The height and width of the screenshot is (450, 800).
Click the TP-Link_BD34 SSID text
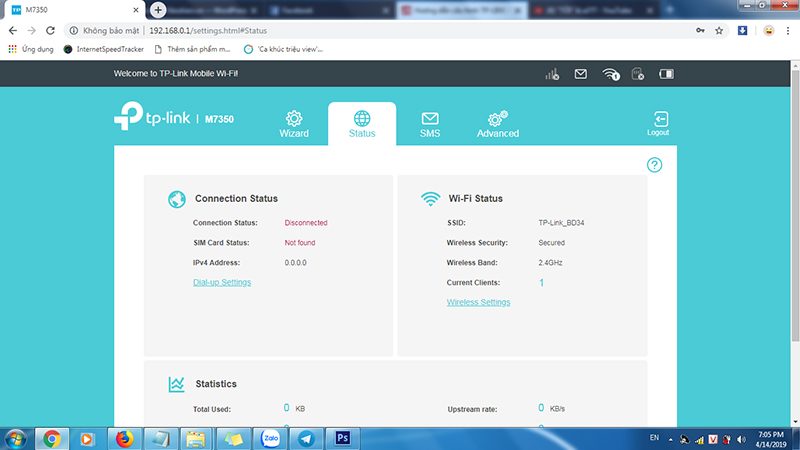coord(561,222)
